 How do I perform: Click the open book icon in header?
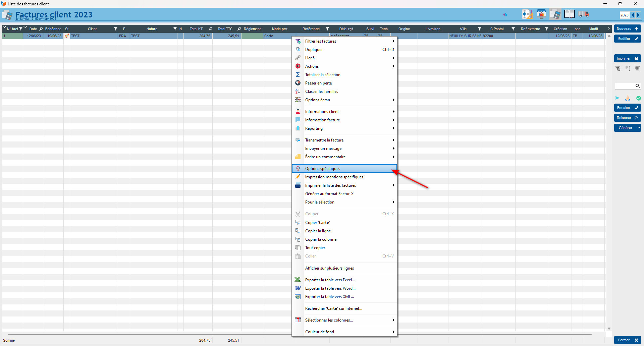point(569,14)
